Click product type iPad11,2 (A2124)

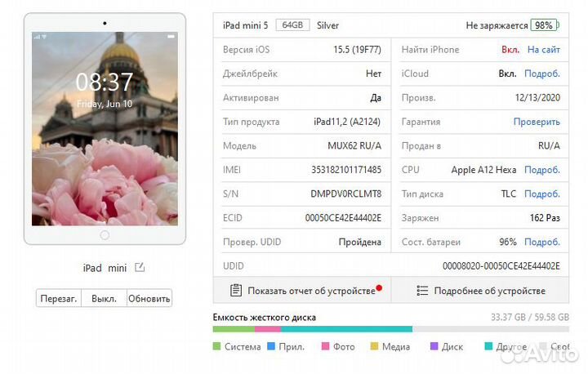[347, 122]
